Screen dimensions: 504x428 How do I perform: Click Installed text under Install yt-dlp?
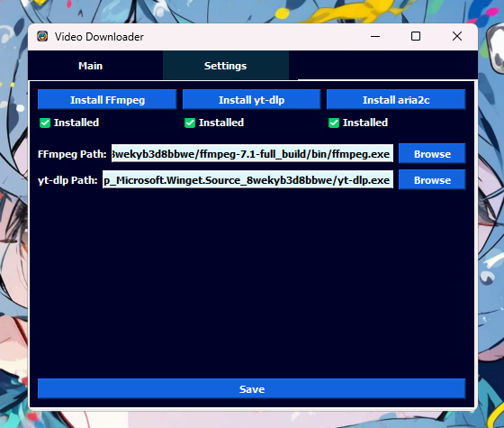pos(221,123)
